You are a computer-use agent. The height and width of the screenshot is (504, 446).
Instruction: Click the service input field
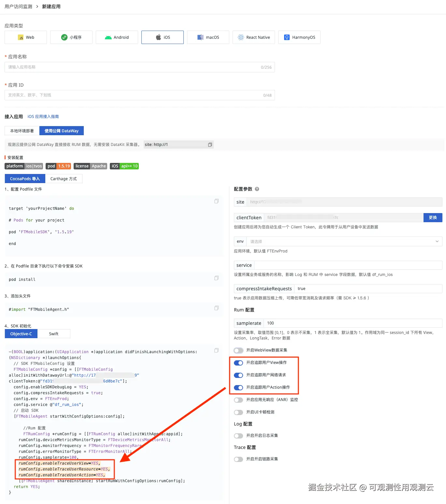coord(348,265)
